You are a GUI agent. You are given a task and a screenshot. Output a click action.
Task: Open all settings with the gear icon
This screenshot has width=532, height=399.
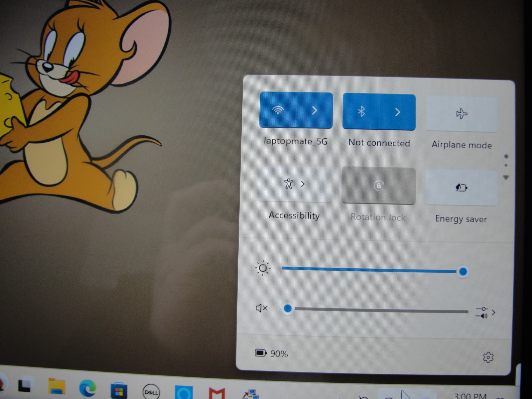pos(488,357)
